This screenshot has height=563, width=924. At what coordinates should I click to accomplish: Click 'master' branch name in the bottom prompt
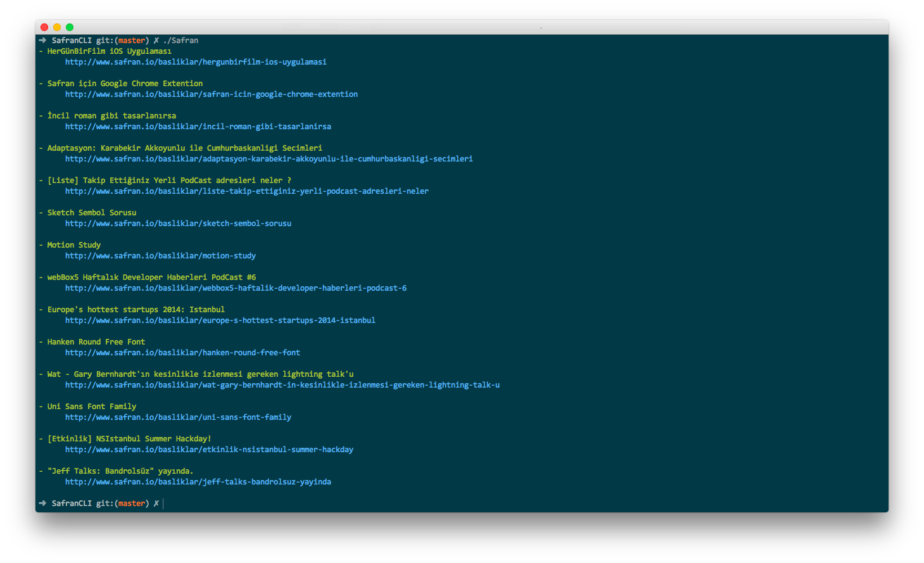[132, 503]
